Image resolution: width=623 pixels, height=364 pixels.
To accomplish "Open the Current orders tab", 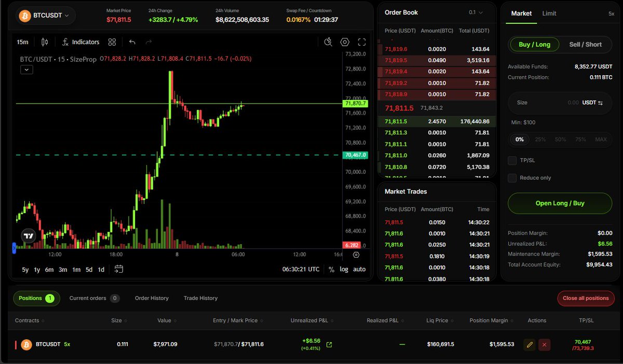I will click(94, 298).
